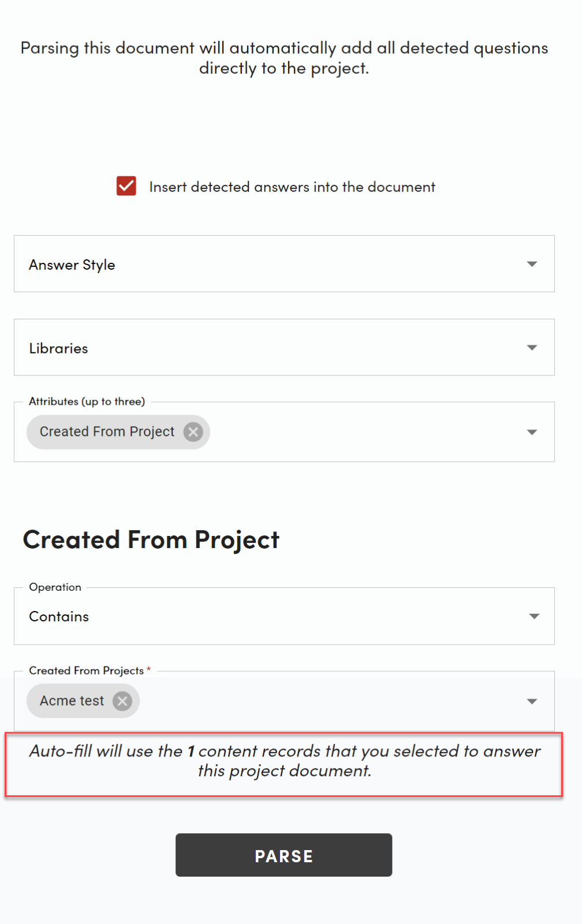Select the Created From Project chip
The image size is (582, 924).
pos(107,432)
